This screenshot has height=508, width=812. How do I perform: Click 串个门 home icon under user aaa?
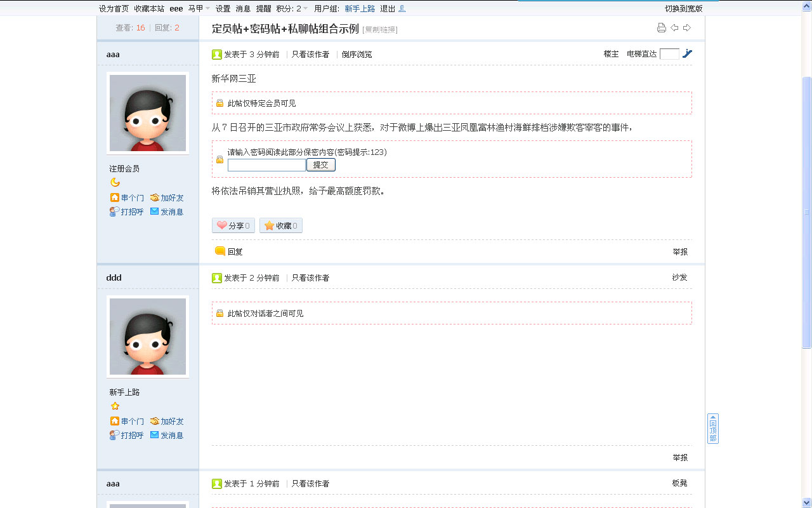[115, 197]
